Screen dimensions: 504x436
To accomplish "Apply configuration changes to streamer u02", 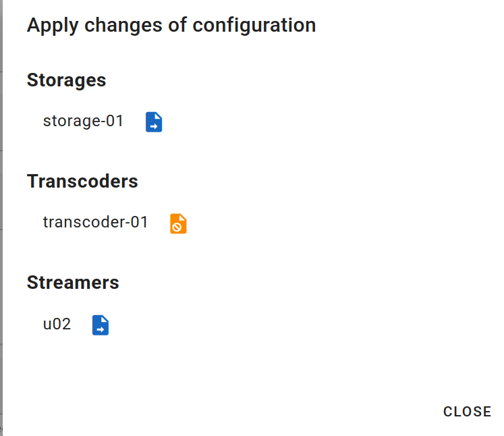I will pos(101,325).
